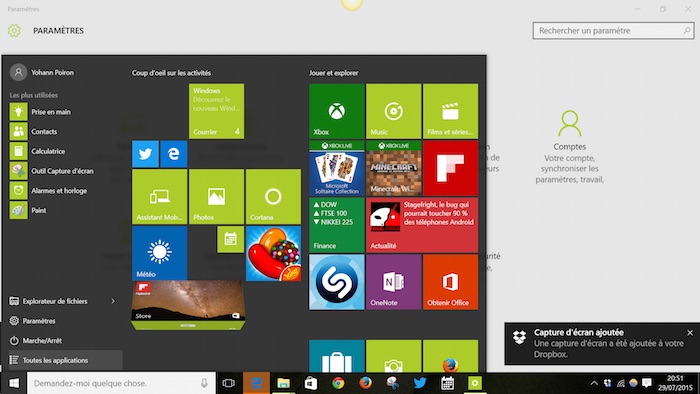Open the Store from the taskbar
700x394 pixels.
[311, 383]
